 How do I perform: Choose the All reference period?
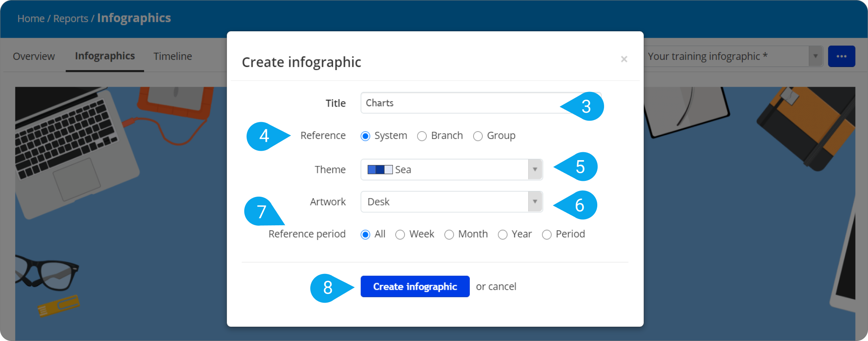click(365, 235)
